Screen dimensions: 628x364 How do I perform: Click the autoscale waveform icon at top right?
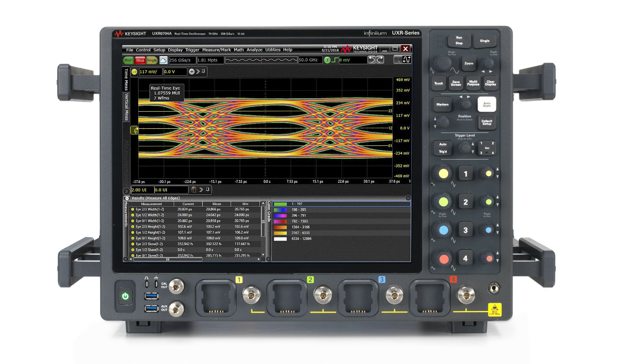click(406, 60)
